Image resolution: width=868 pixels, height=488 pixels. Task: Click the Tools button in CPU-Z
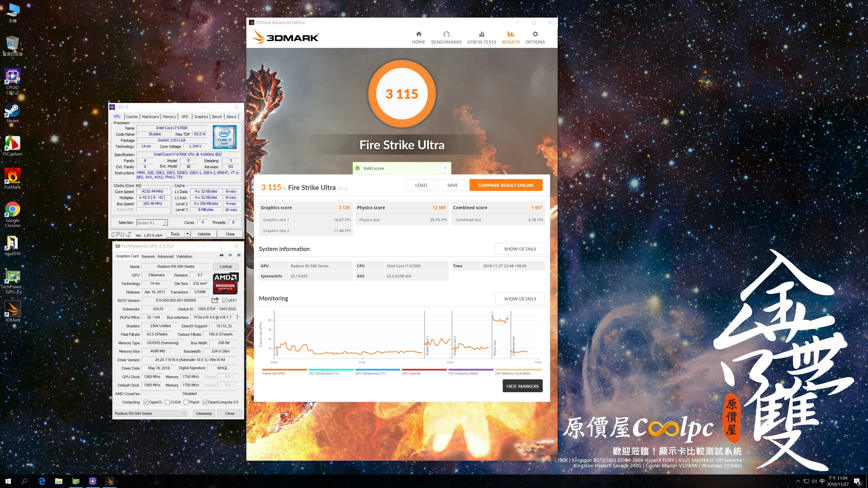(x=175, y=234)
